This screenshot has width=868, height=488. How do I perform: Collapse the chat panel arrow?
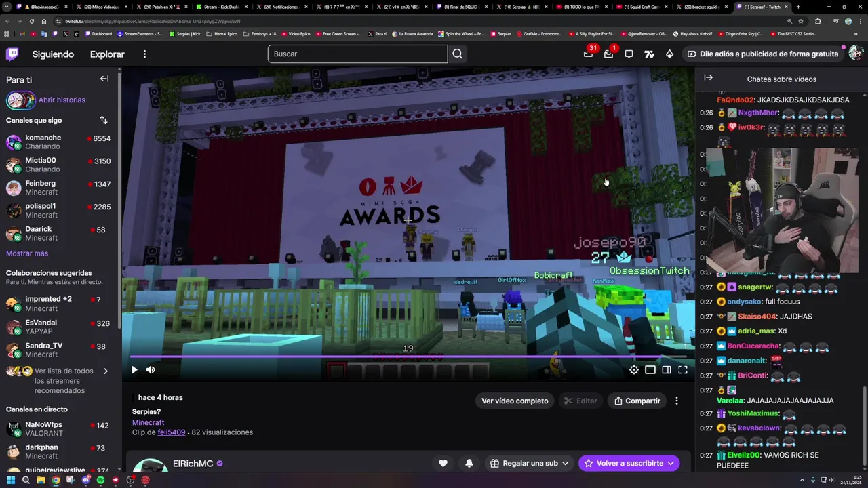point(708,78)
